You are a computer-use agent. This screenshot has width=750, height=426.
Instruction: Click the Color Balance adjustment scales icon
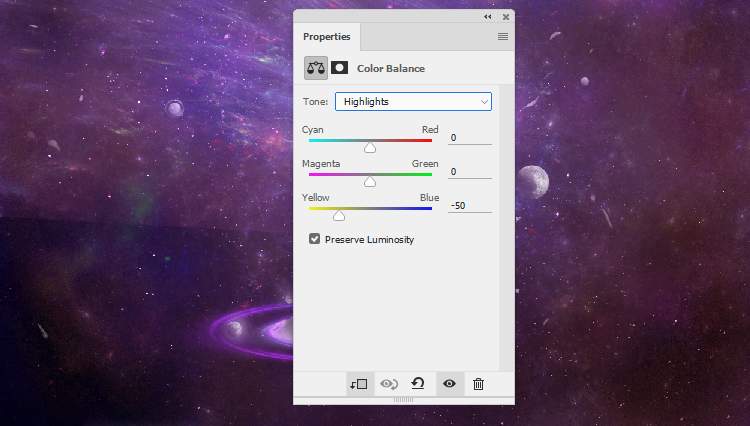[x=316, y=68]
